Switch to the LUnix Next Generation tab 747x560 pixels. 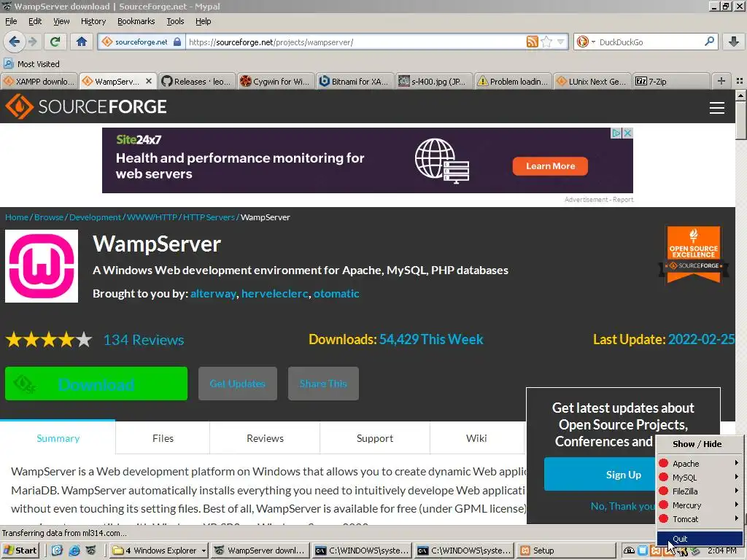[591, 82]
